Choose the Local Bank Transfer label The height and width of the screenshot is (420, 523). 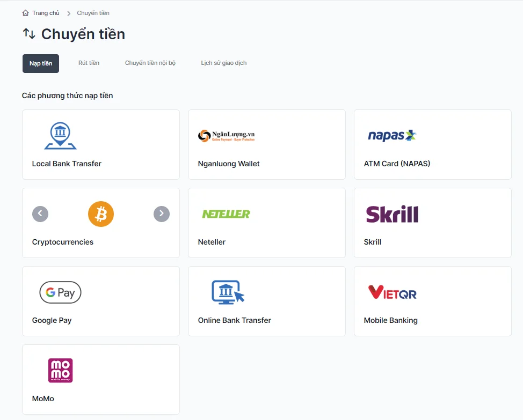(x=67, y=164)
